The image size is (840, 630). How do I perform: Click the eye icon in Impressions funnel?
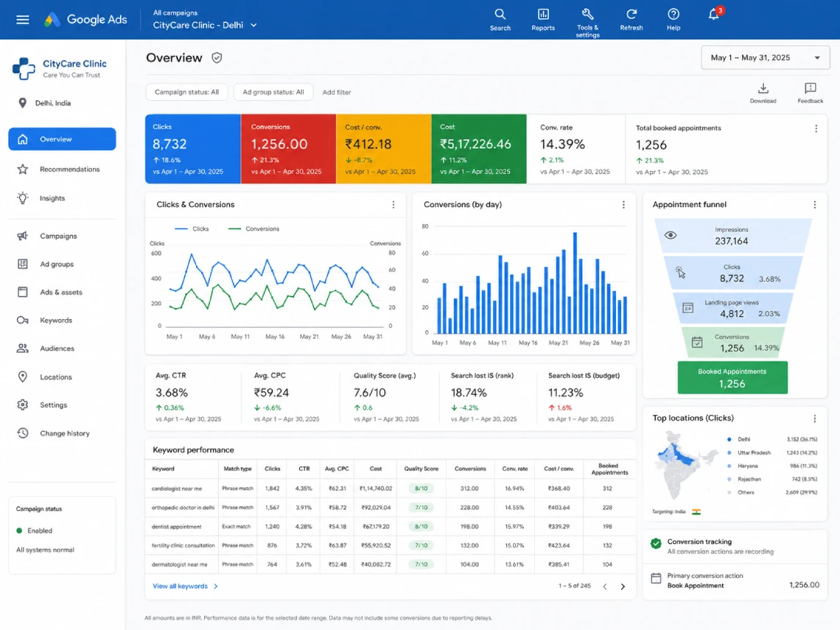(x=670, y=235)
